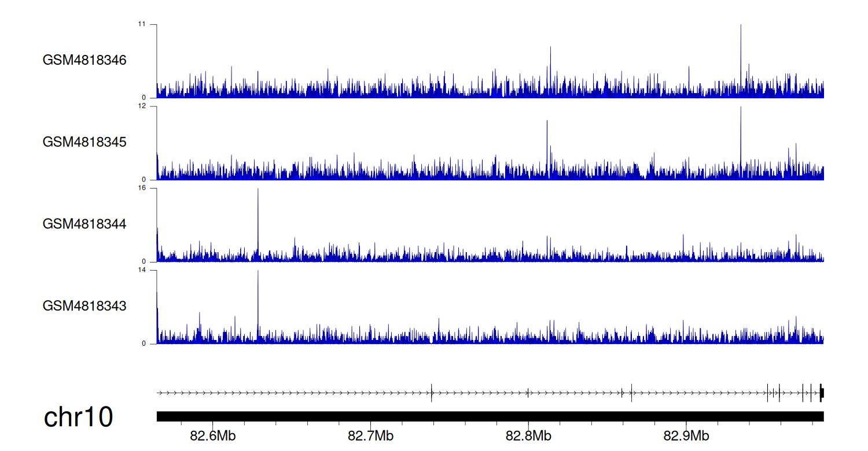Click the thick exon block at gene's right end
The image size is (868, 451).
(822, 393)
